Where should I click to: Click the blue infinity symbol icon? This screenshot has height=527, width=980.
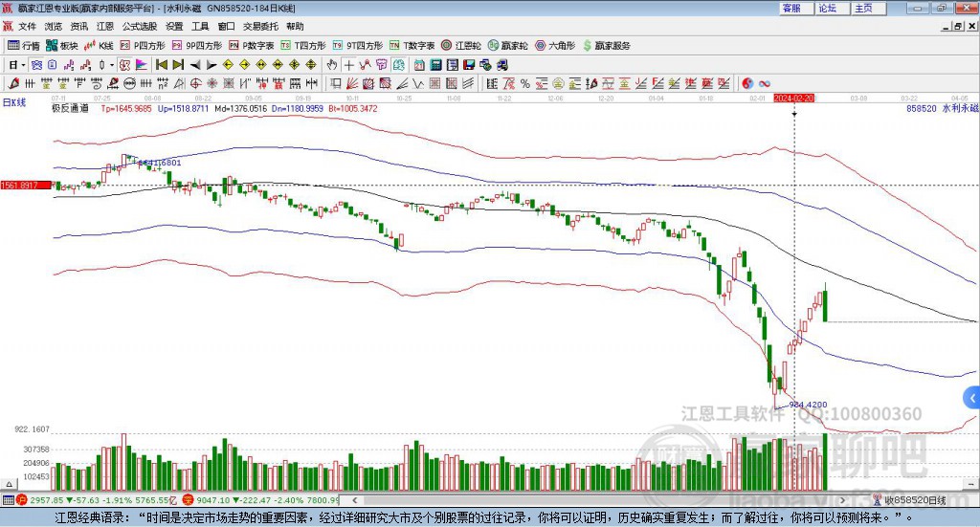(x=765, y=83)
